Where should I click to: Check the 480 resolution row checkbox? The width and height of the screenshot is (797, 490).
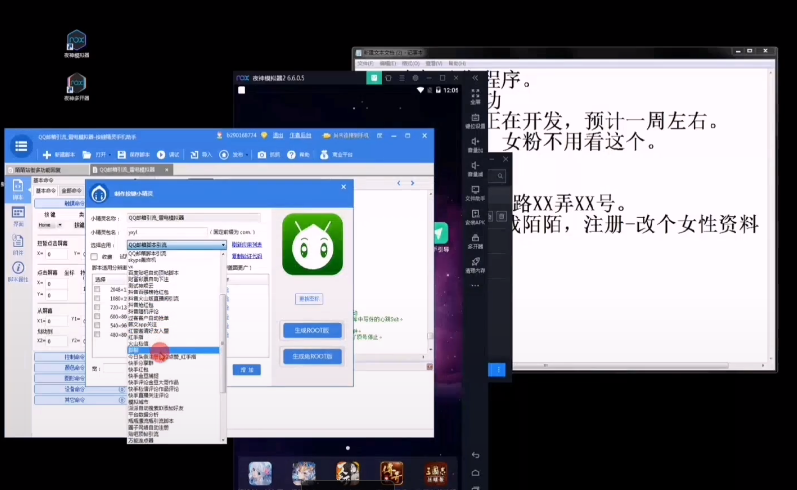click(97, 334)
